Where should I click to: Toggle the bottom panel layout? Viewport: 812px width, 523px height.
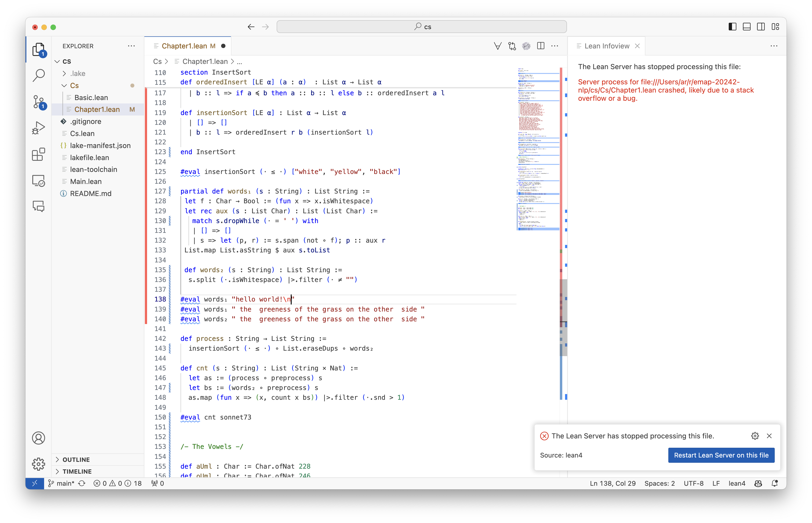click(x=747, y=27)
